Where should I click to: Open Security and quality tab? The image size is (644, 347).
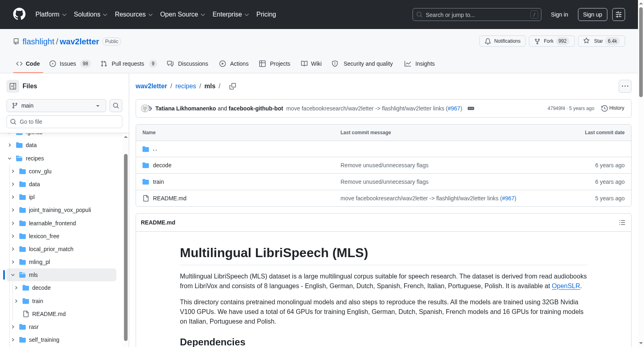(362, 64)
